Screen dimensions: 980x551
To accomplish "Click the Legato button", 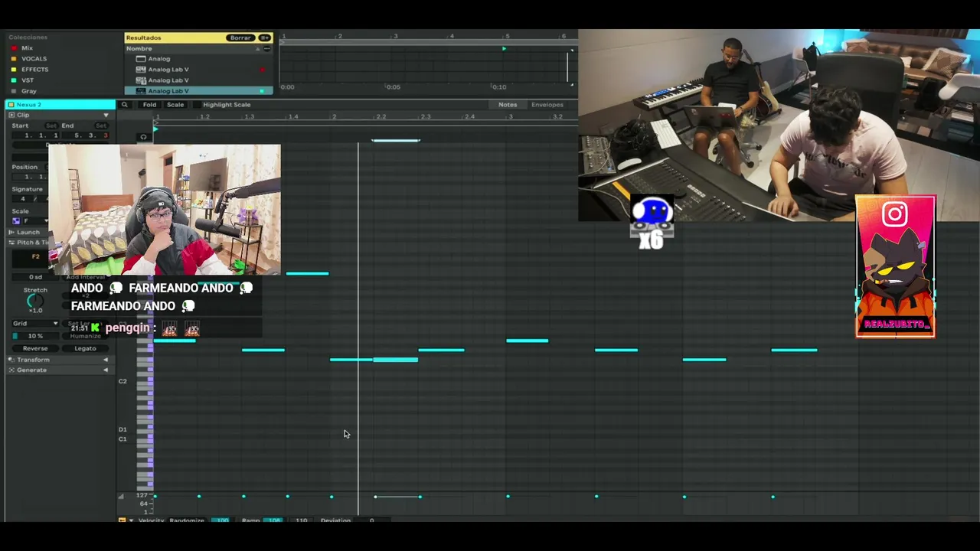I will tap(85, 348).
